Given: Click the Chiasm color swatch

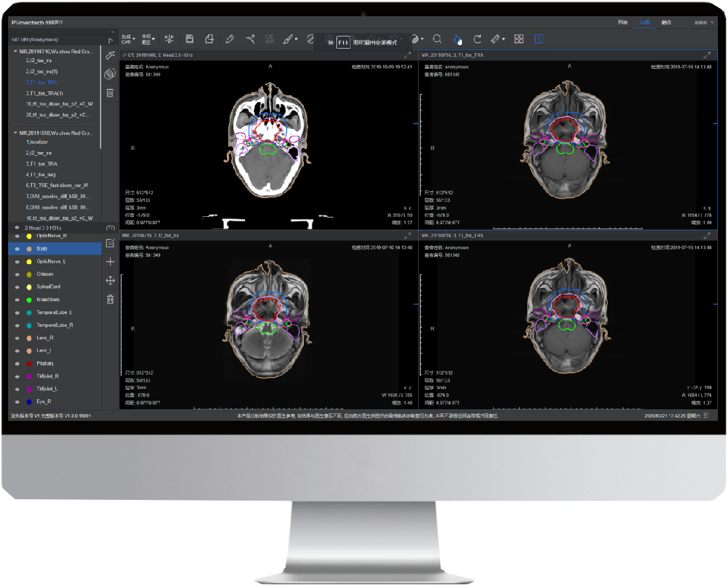Looking at the screenshot, I should point(29,274).
